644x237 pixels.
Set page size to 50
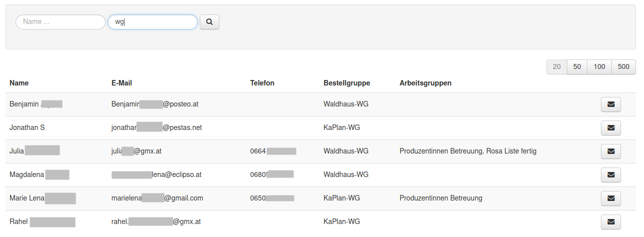point(577,67)
